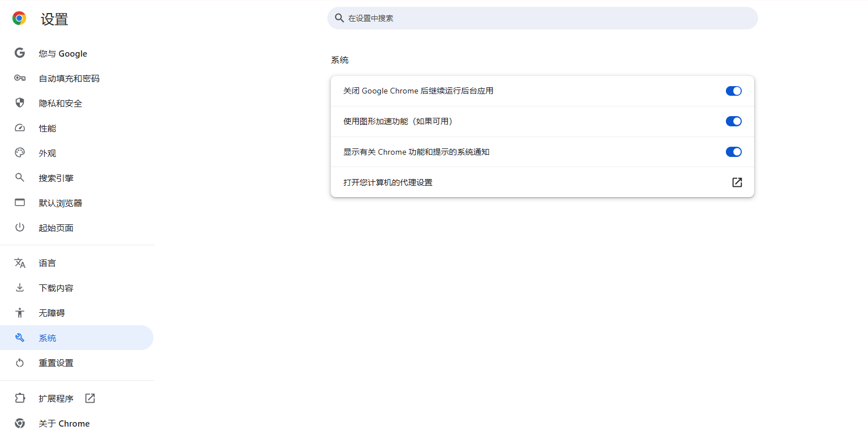Click the download icon for 下载内容
Screen dimensions: 868x447
click(x=20, y=288)
